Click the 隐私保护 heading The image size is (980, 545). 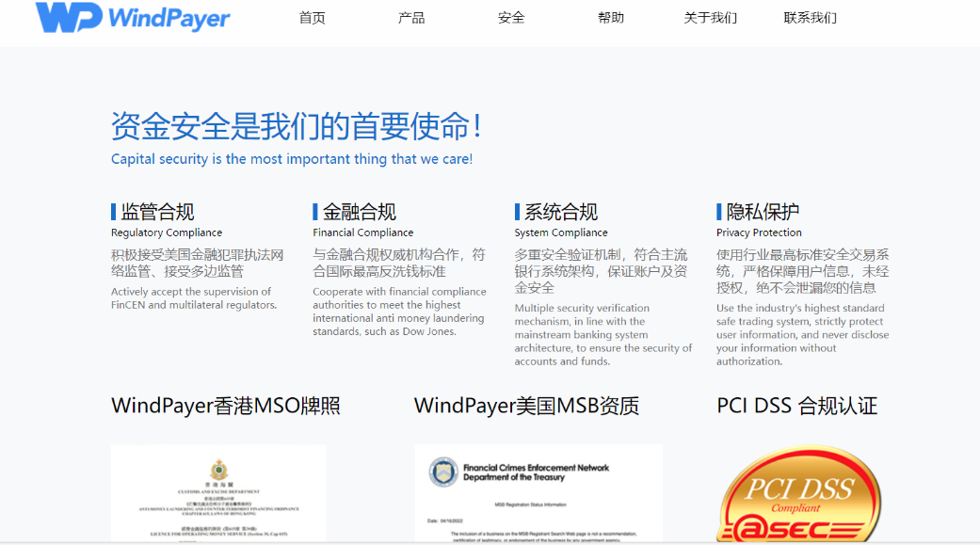coord(763,212)
